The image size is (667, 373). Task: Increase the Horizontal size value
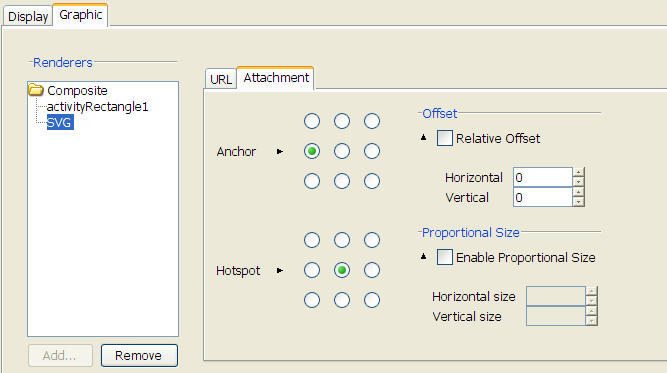pyautogui.click(x=591, y=291)
